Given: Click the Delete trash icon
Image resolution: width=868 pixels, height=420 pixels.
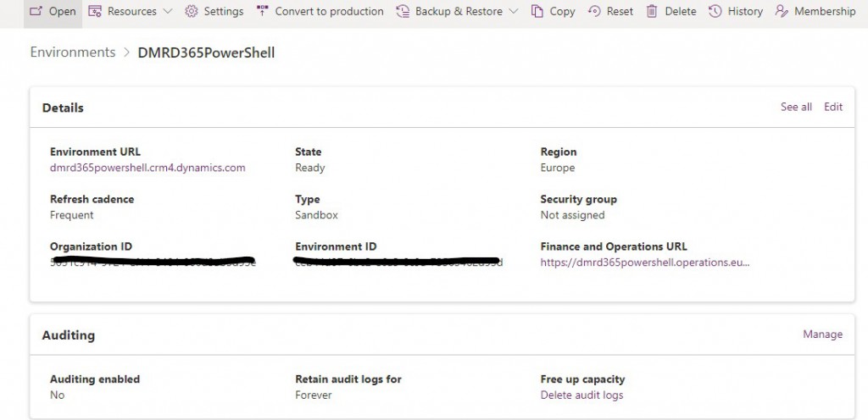Looking at the screenshot, I should (652, 11).
